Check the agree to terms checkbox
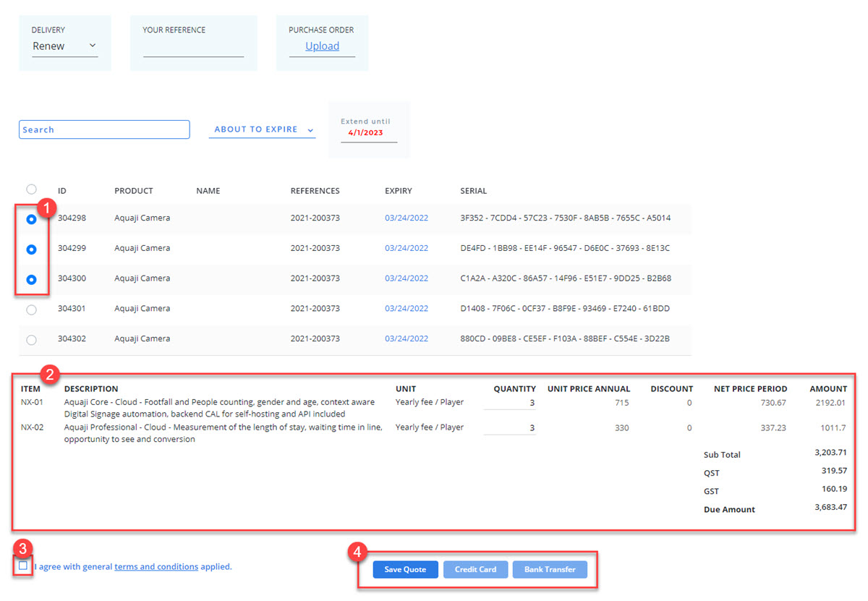 pyautogui.click(x=23, y=566)
